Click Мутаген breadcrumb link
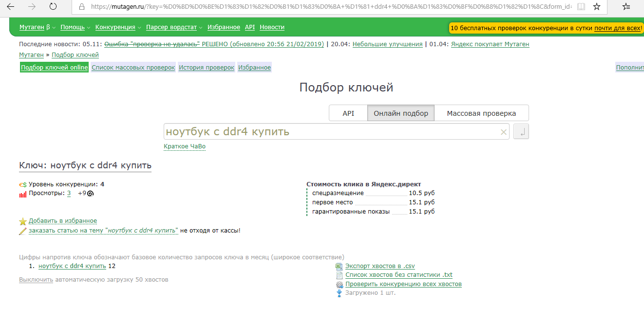Image resolution: width=644 pixels, height=324 pixels. tap(31, 55)
